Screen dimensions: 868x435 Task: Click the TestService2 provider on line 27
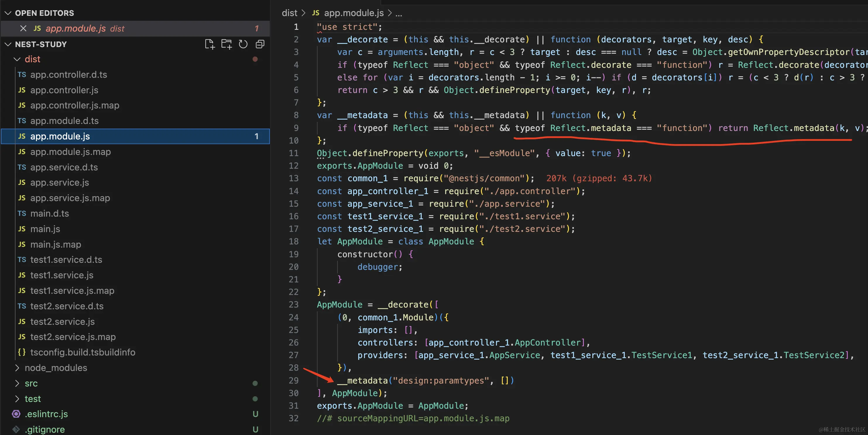pyautogui.click(x=814, y=355)
